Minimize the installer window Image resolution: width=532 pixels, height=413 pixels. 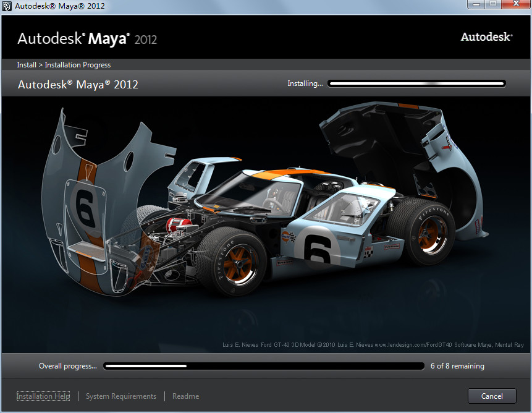476,4
